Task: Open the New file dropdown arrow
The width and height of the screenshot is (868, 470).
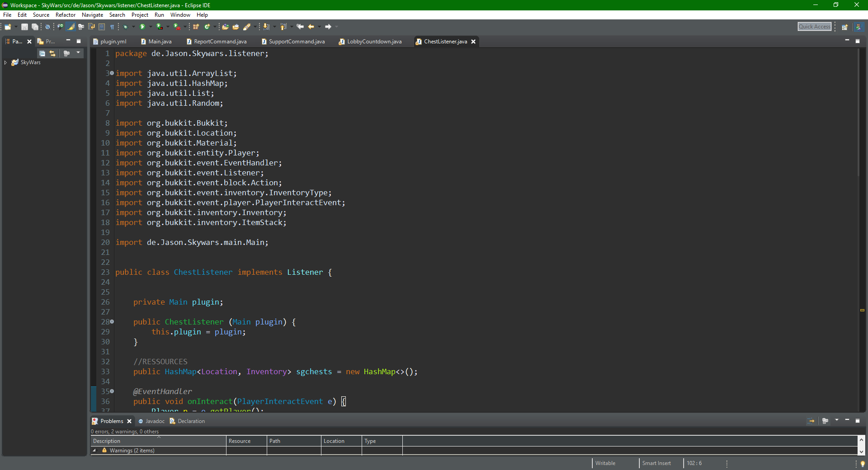Action: coord(15,27)
